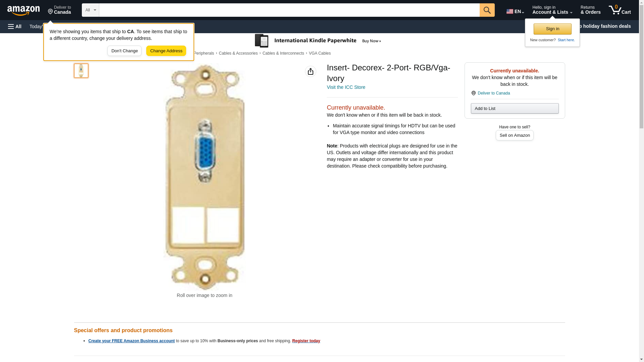The width and height of the screenshot is (644, 362).
Task: Click the Sell on Amazon button
Action: tap(515, 135)
